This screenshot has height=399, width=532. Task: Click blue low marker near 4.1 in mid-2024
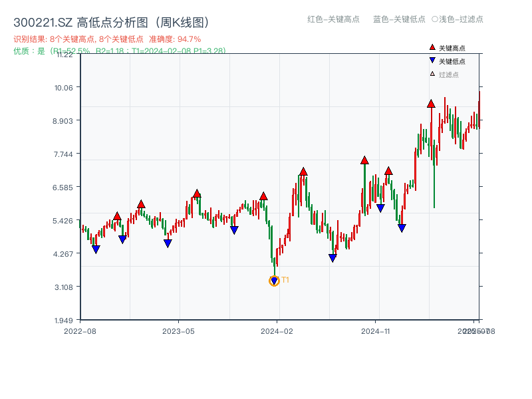[x=332, y=258]
